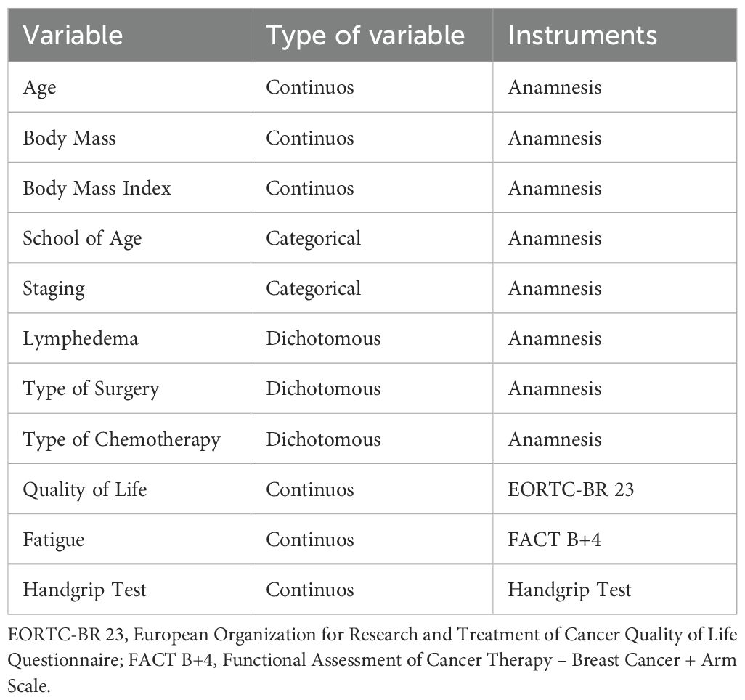This screenshot has height=700, width=745.
Task: Select the "Type of Surgery" cell
Action: click(91, 388)
